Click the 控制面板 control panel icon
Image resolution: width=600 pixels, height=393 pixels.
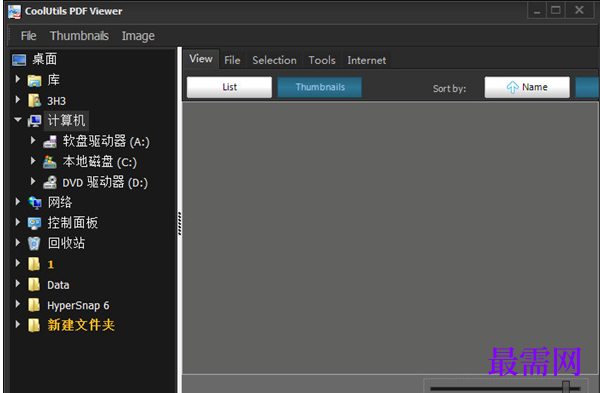(34, 223)
